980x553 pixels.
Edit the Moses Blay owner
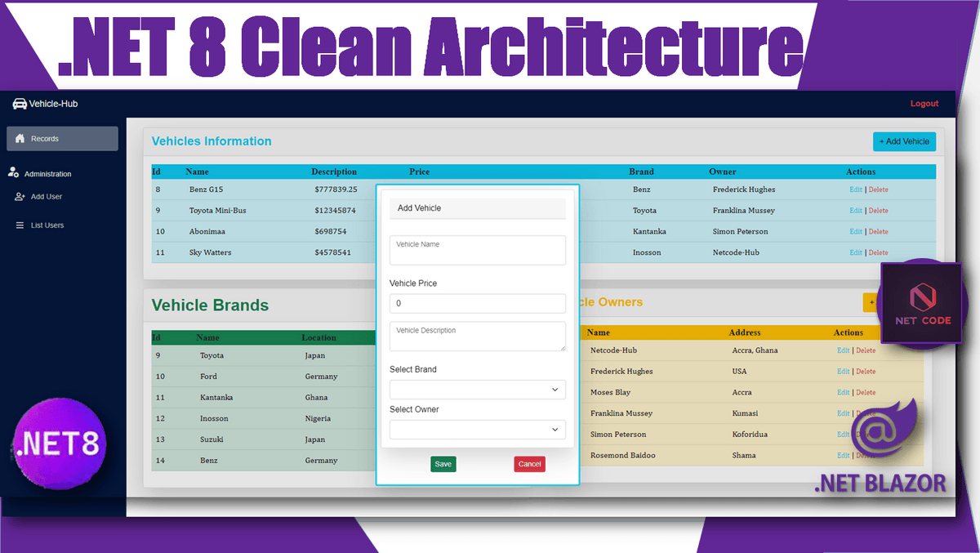[x=844, y=393]
